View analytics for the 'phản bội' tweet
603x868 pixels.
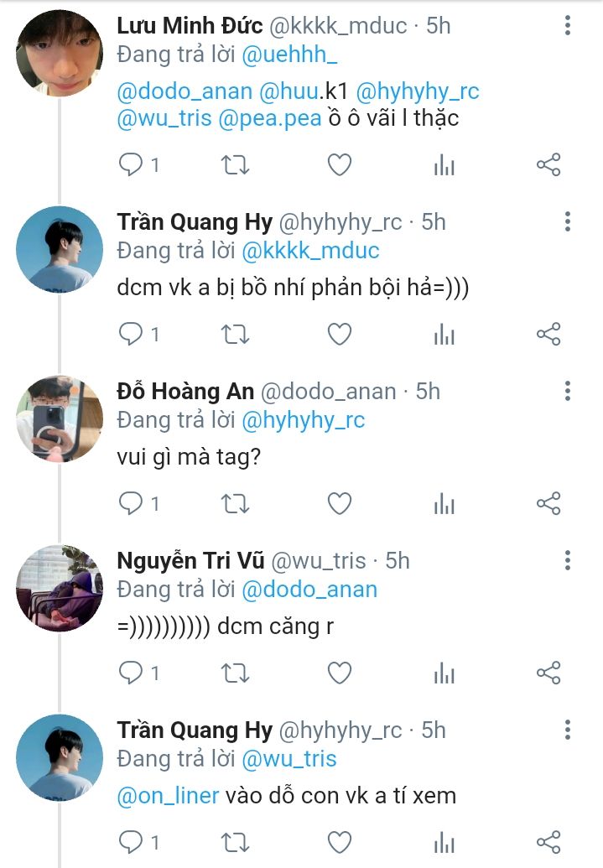coord(444,335)
